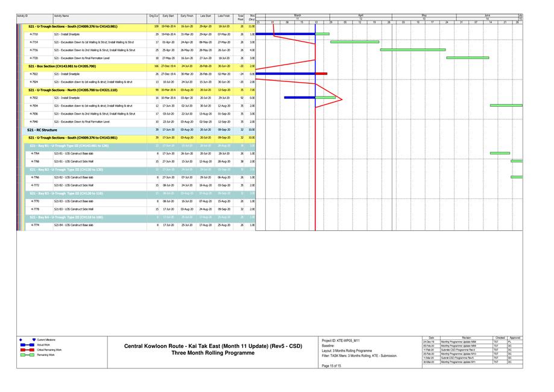Click the red data date line
Screen dimensions: 554x392
[316, 181]
